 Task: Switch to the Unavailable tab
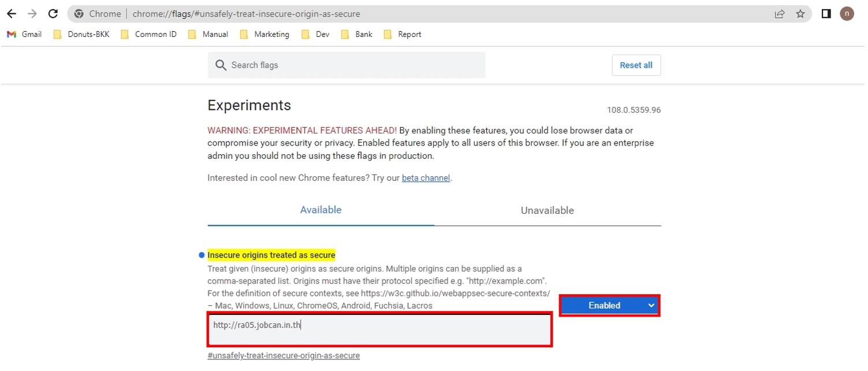tap(547, 210)
